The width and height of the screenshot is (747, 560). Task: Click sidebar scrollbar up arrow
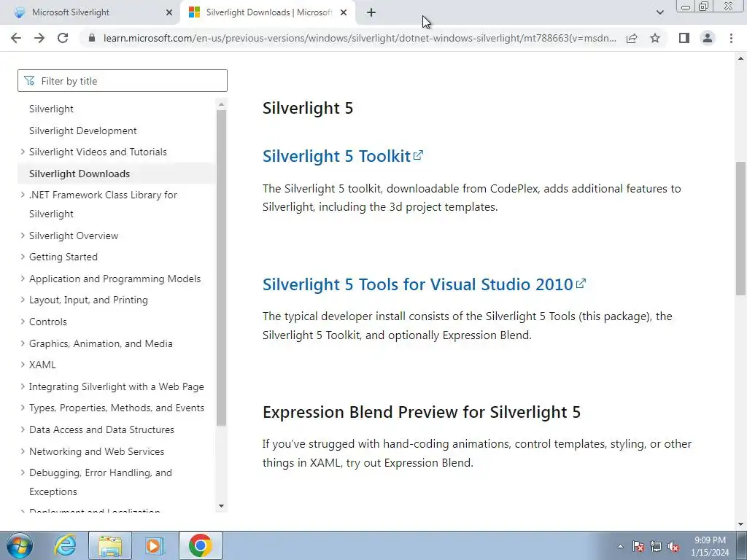click(221, 104)
